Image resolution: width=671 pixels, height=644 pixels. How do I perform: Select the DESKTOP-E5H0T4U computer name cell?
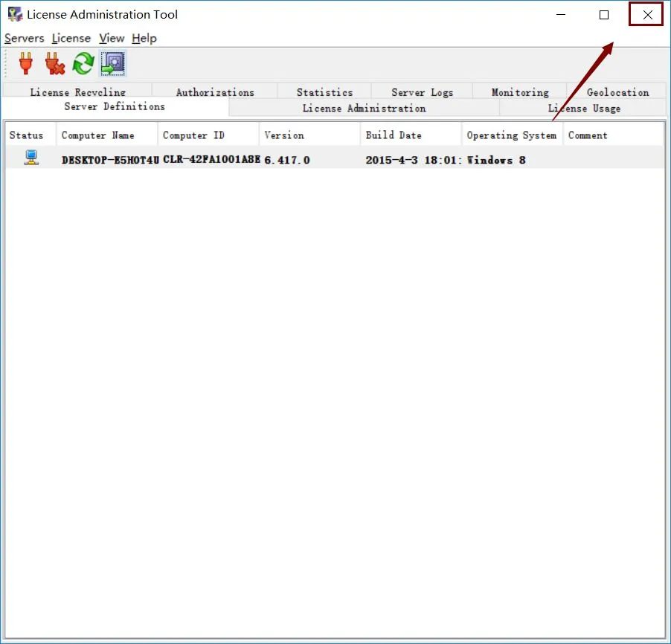tap(110, 160)
